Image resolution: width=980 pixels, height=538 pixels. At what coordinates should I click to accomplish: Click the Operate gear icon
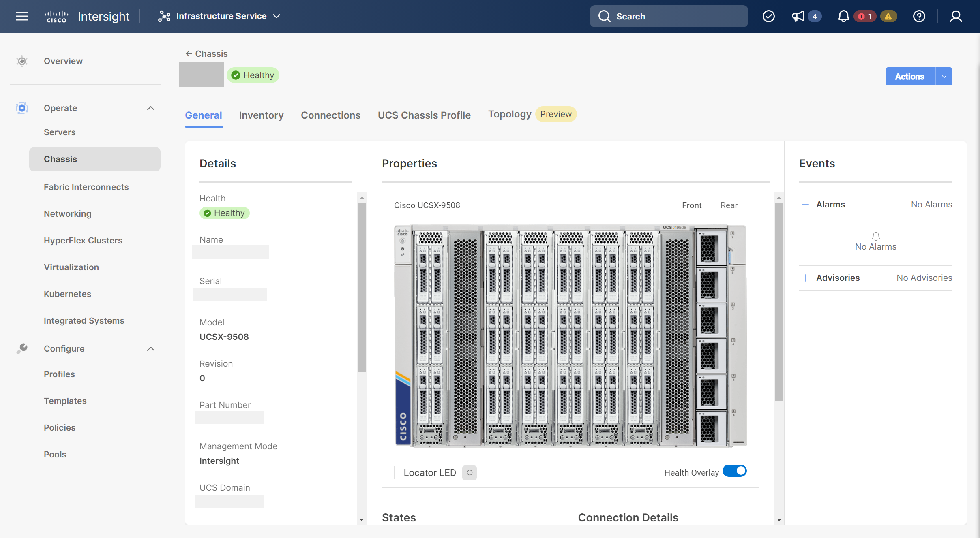pos(22,108)
